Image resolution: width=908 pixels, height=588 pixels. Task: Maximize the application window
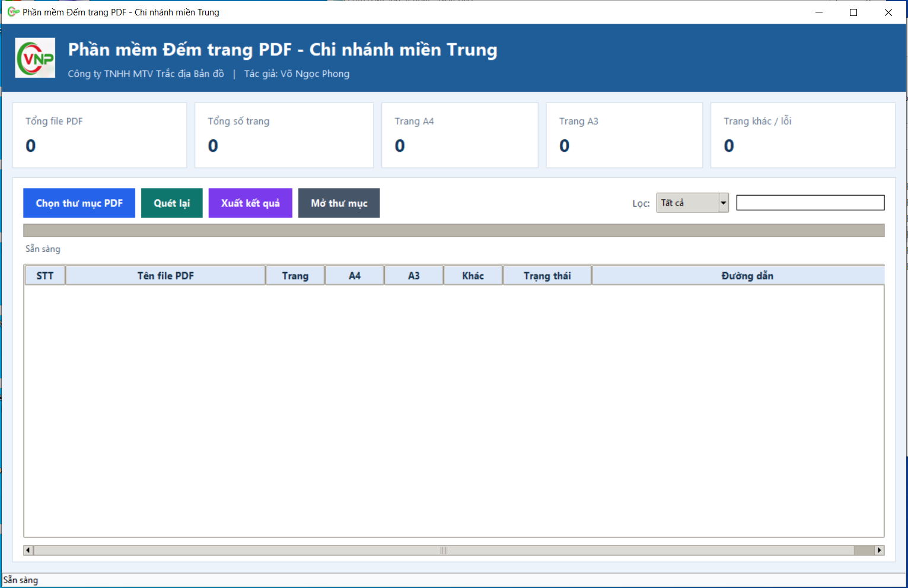click(x=853, y=12)
